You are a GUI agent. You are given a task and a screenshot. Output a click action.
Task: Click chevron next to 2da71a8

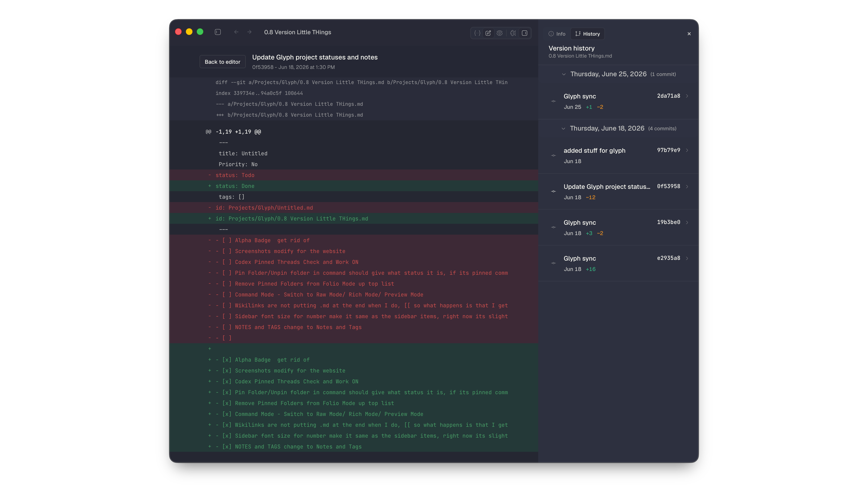coord(687,96)
